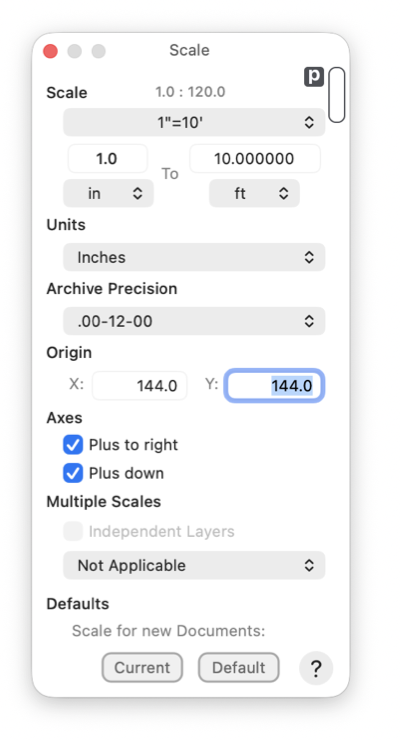This screenshot has height=740, width=400.
Task: Open help with the question mark button
Action: tap(316, 668)
